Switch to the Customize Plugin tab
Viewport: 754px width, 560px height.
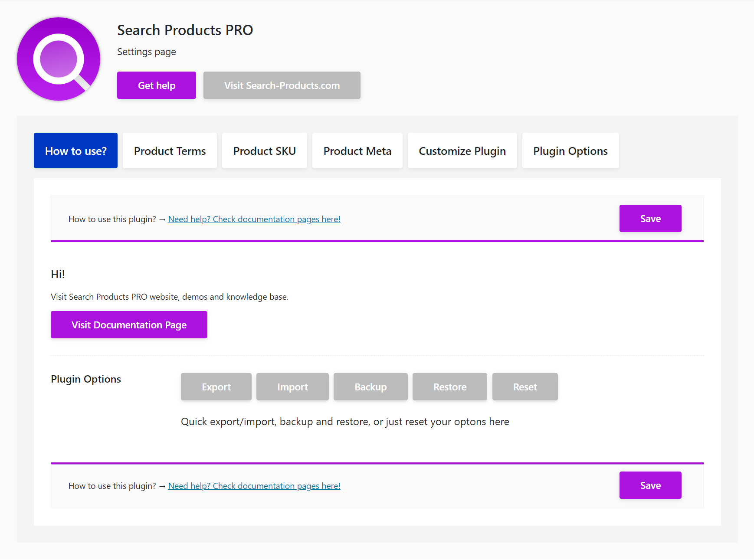pyautogui.click(x=462, y=151)
